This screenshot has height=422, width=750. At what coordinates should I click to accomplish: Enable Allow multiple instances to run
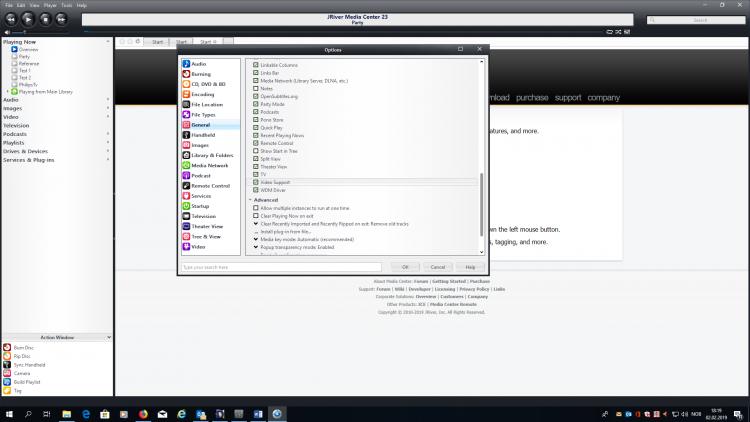click(256, 208)
